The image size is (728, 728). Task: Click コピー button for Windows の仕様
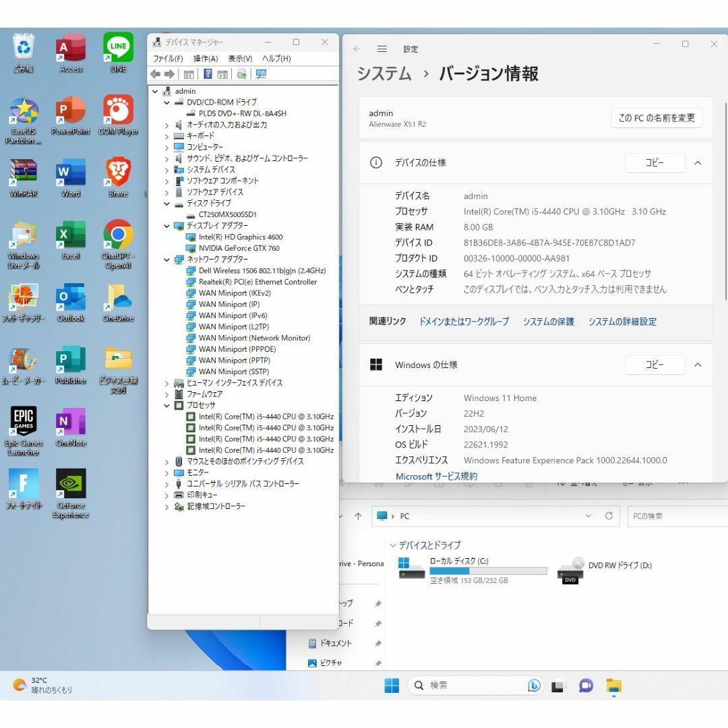[655, 365]
